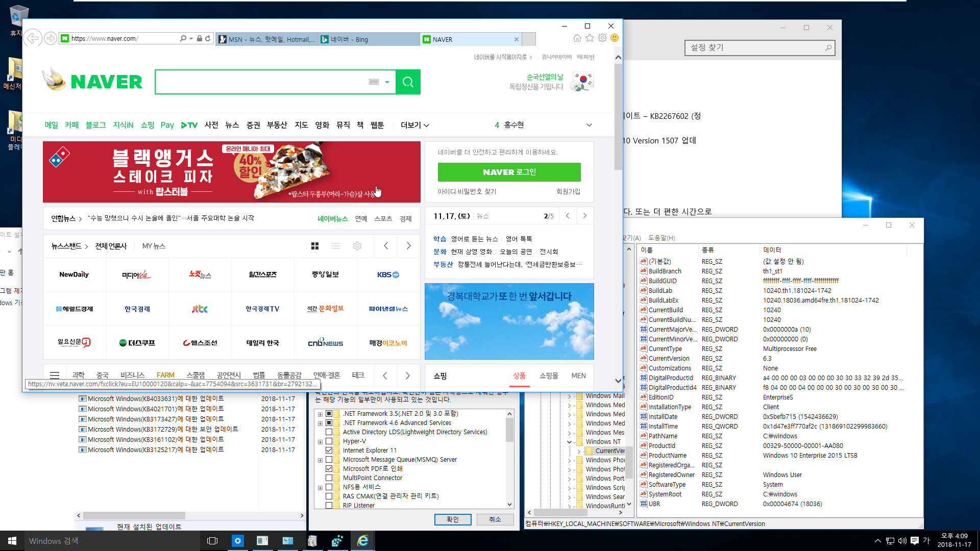Open Task View on the taskbar
Viewport: 980px width, 551px height.
[212, 541]
